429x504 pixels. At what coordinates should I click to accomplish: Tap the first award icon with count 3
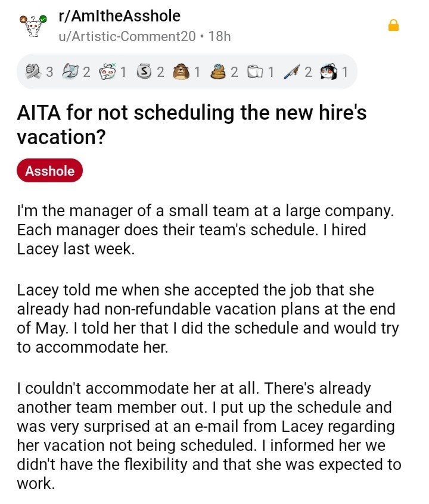(x=35, y=72)
